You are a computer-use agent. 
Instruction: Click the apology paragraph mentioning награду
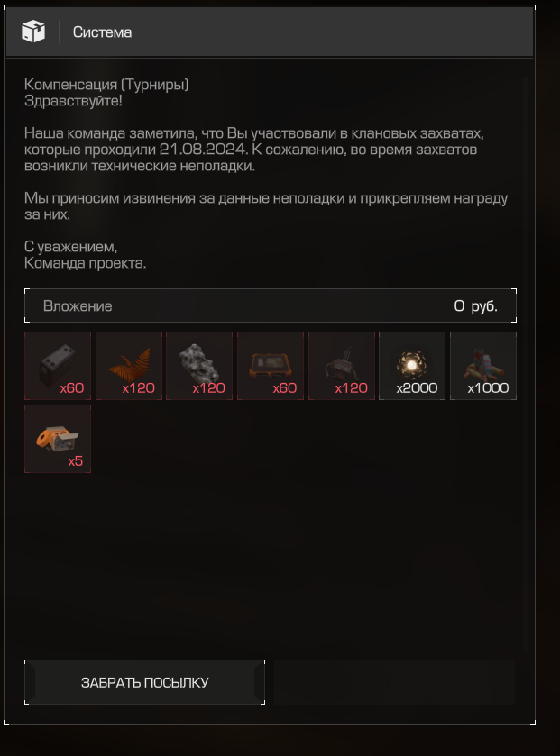click(266, 205)
